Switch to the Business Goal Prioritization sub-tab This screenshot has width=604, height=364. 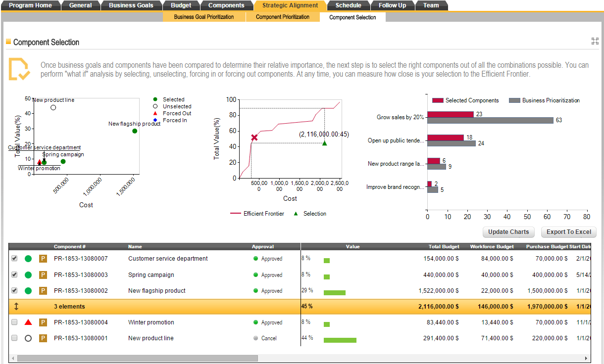click(x=204, y=16)
